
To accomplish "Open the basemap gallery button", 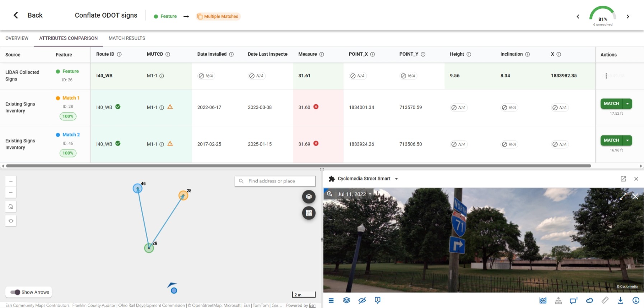I will click(x=309, y=213).
